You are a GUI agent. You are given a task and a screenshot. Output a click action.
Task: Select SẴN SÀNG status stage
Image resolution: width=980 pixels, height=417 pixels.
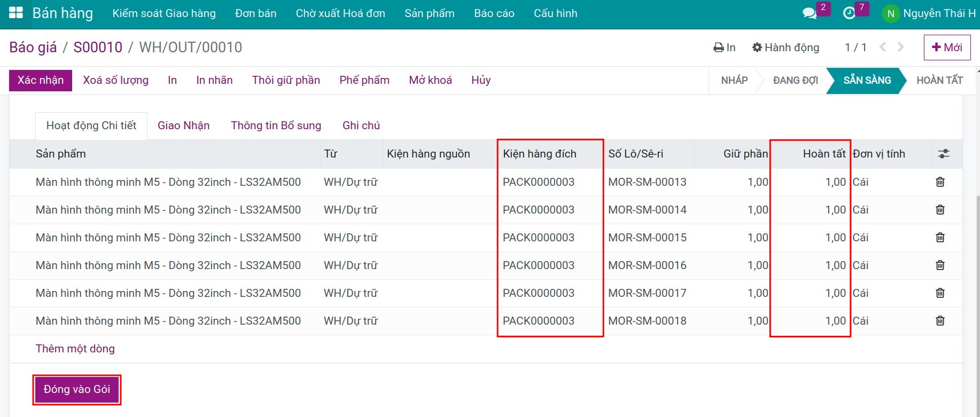(867, 80)
